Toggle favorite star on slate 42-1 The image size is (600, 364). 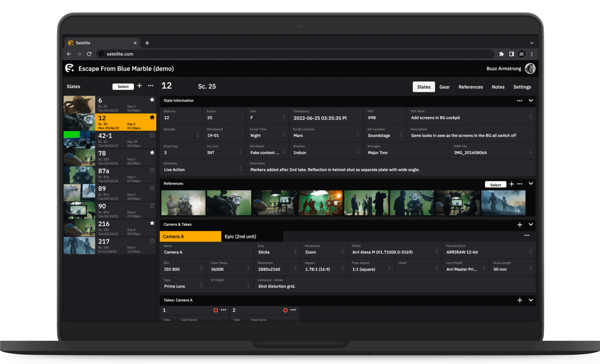tap(152, 135)
